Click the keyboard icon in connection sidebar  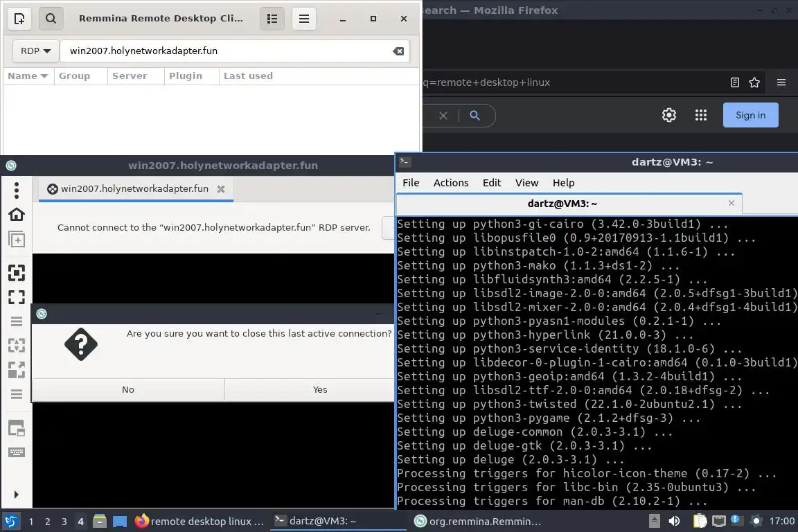tap(17, 452)
